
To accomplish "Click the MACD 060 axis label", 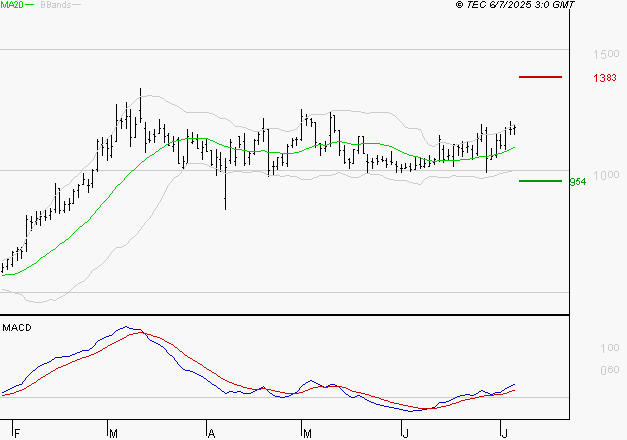I will point(610,370).
